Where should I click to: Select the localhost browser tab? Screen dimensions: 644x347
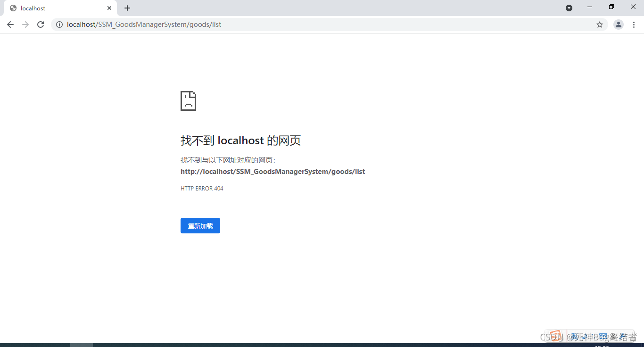(57, 8)
